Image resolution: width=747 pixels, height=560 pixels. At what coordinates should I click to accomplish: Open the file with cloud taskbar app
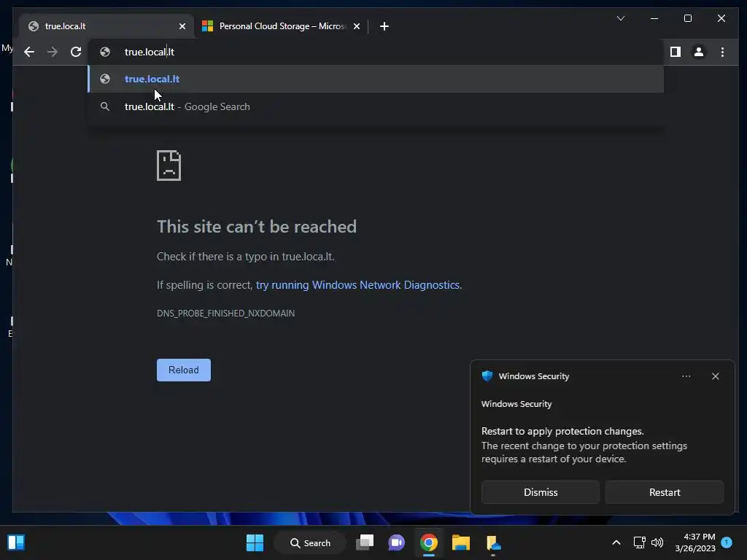coord(493,542)
